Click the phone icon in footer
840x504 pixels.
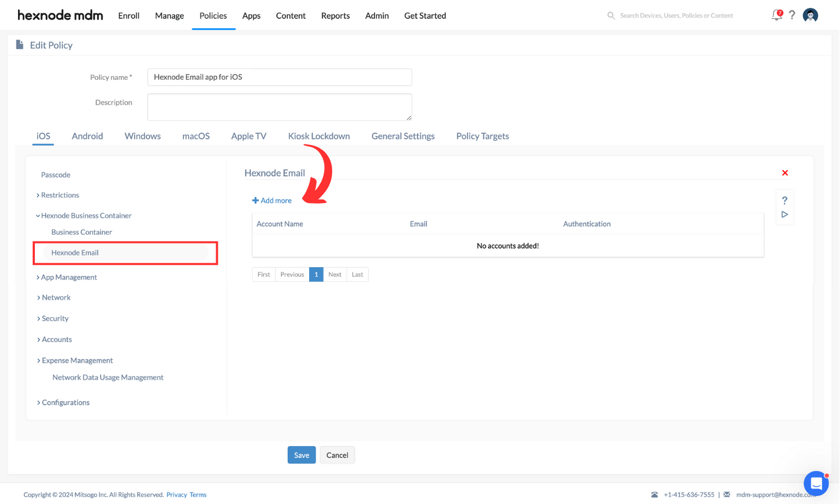pos(654,494)
